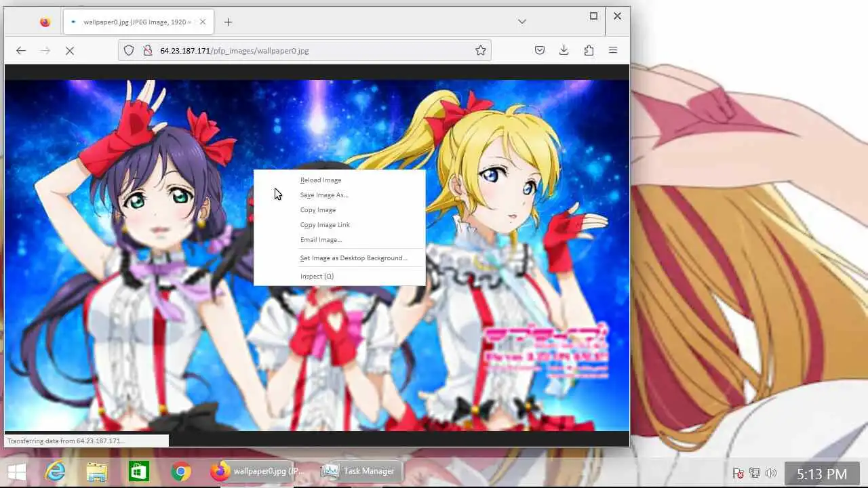
Task: Select Inspect (Q) from context menu
Action: click(x=339, y=276)
